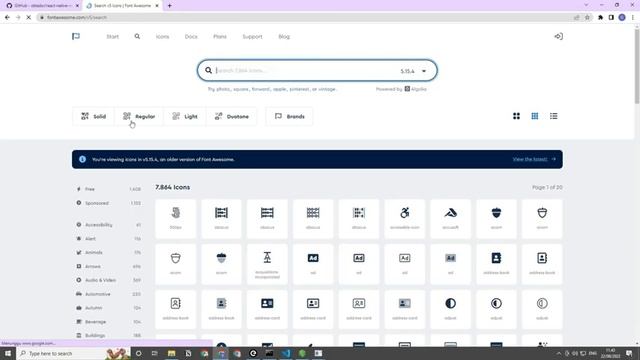Click the browser address bar
Screen dimensions: 640x360
(306, 18)
